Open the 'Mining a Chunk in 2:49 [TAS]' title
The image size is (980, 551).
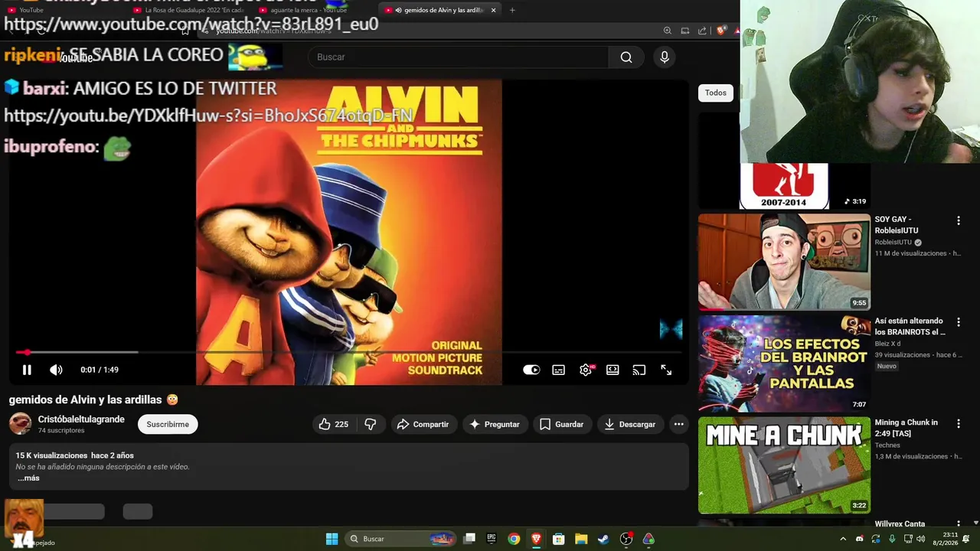pyautogui.click(x=906, y=428)
